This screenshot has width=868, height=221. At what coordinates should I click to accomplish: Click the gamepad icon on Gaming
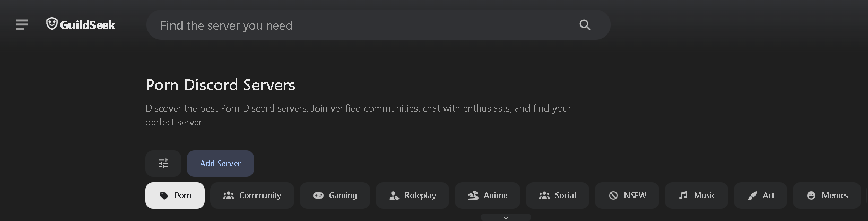pyautogui.click(x=318, y=195)
